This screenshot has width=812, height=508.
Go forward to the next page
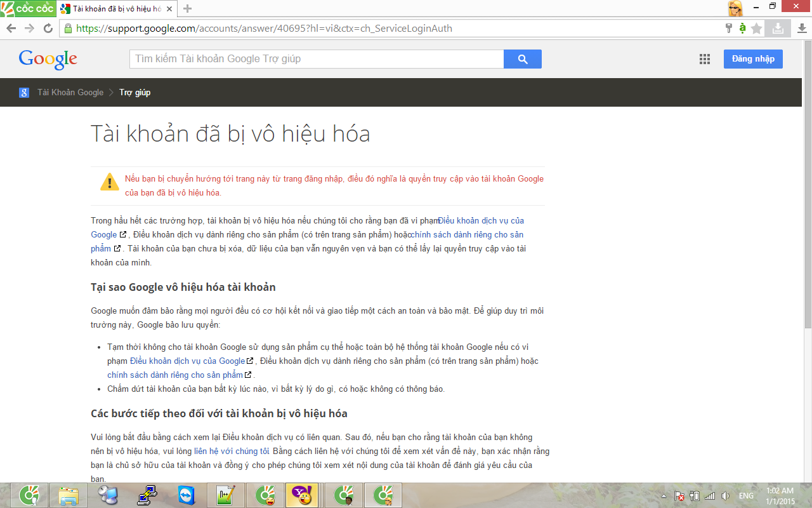[29, 29]
